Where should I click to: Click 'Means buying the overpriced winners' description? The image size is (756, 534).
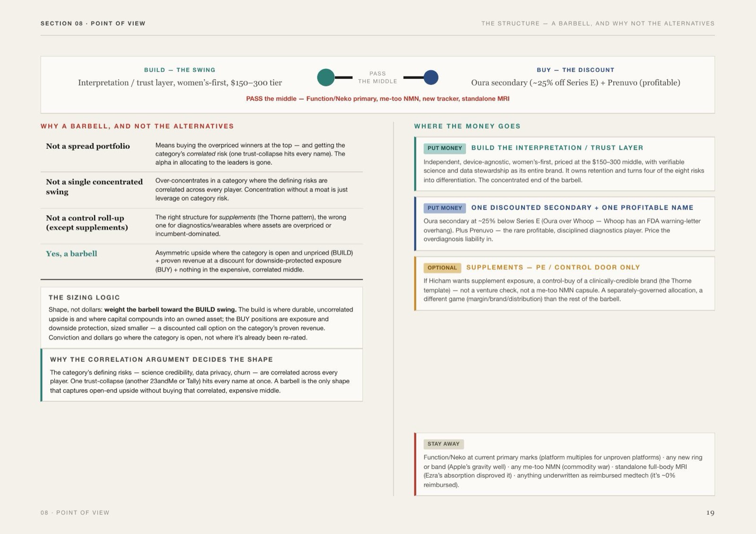tap(250, 154)
